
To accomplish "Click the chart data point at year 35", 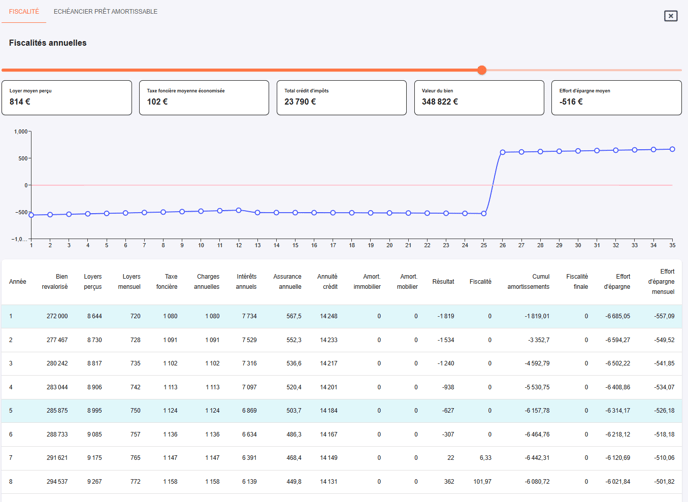I will tap(672, 149).
